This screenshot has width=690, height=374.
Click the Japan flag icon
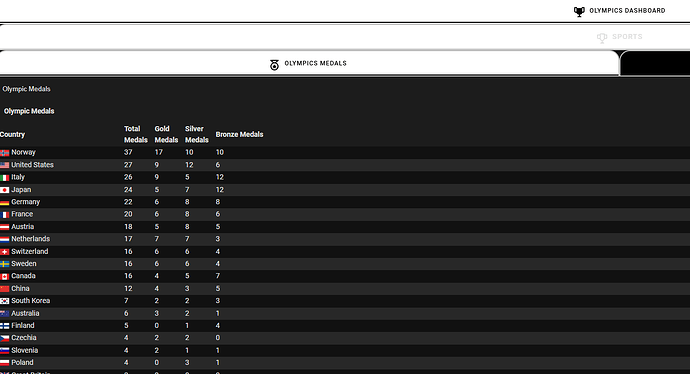click(x=4, y=190)
